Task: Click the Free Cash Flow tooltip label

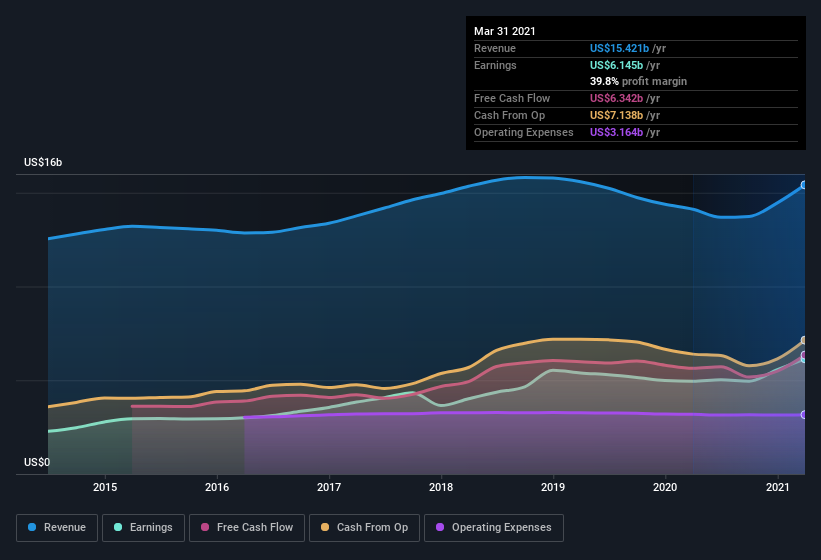Action: [512, 98]
